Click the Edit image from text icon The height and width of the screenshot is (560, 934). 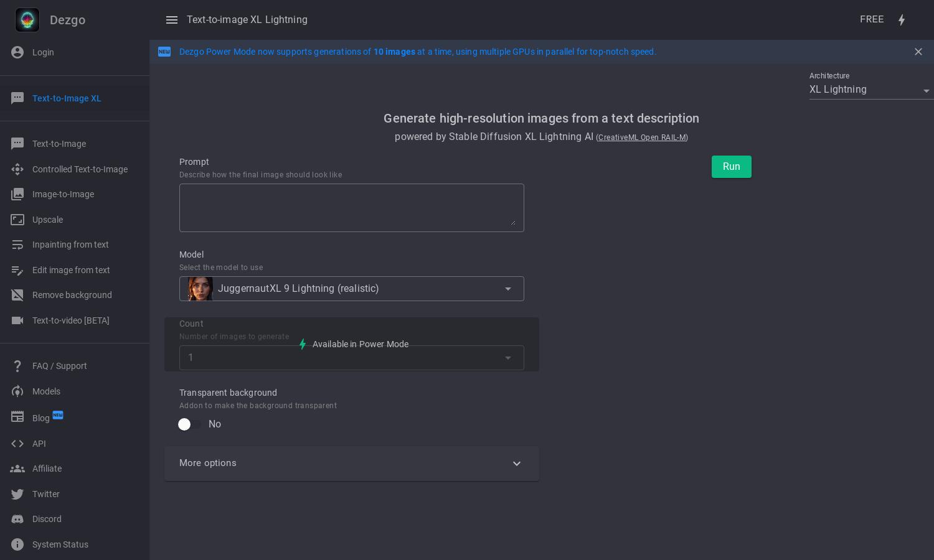(x=17, y=270)
